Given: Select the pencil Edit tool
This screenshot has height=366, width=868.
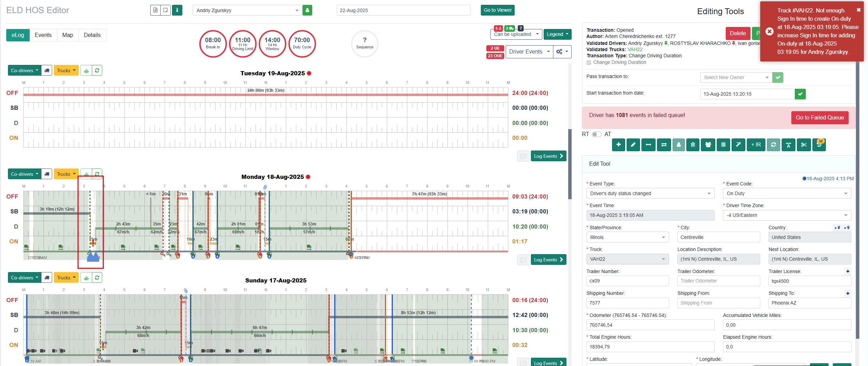Looking at the screenshot, I should pos(633,145).
